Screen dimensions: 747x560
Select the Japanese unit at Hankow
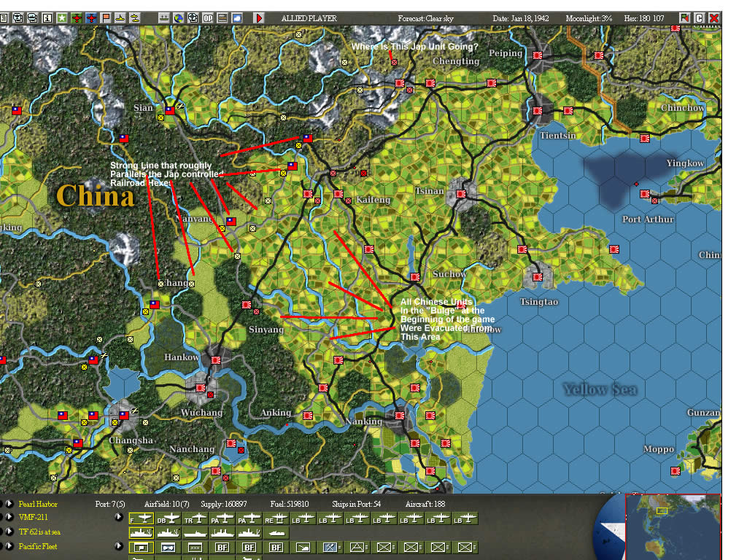coord(216,360)
